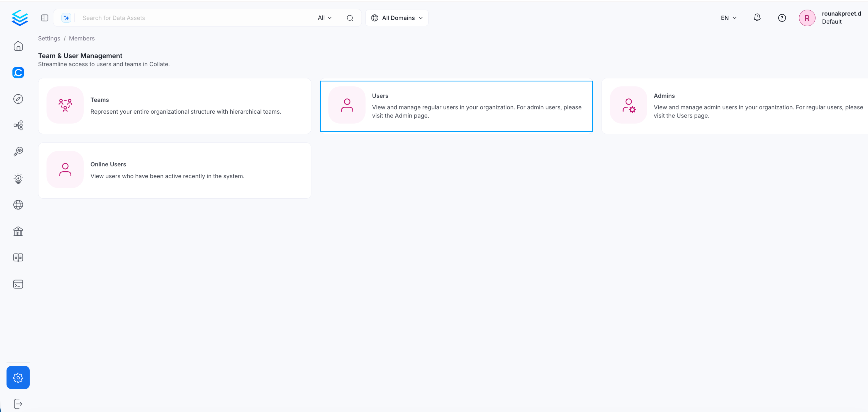The height and width of the screenshot is (412, 868).
Task: Open the Home page from the sidebar
Action: click(18, 46)
